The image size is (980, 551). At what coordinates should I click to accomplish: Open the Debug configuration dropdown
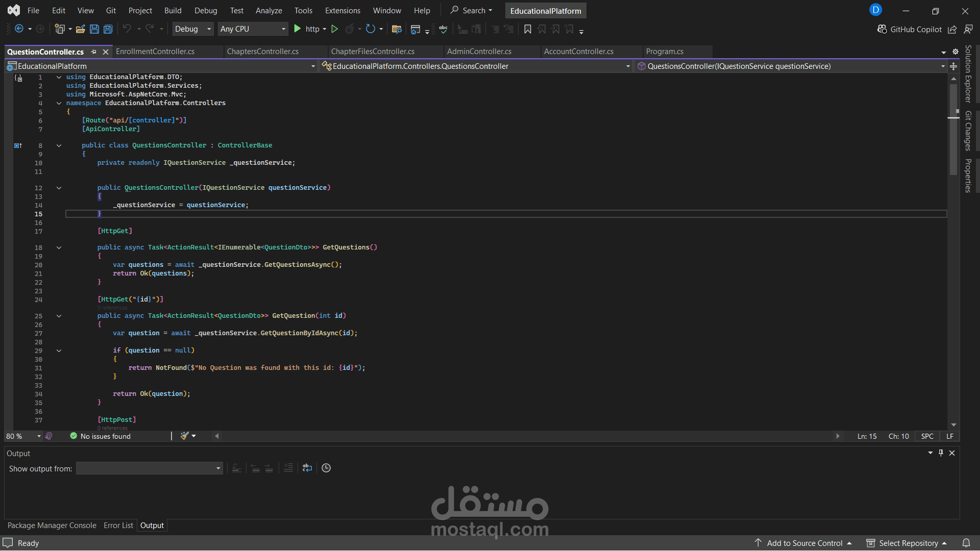click(192, 29)
